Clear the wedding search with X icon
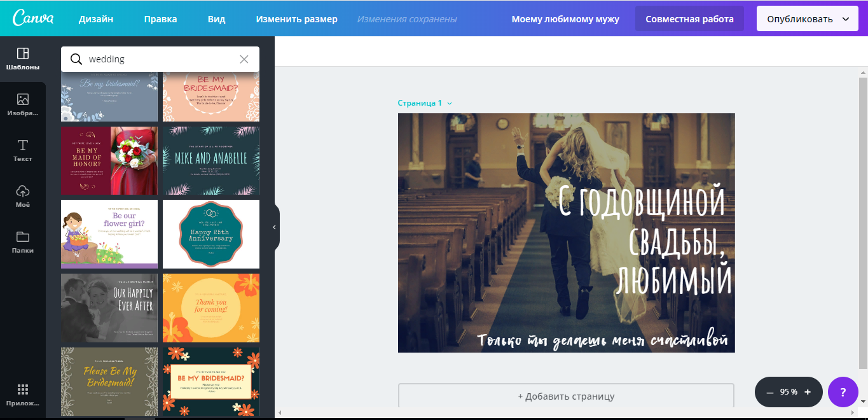The height and width of the screenshot is (420, 868). (244, 59)
